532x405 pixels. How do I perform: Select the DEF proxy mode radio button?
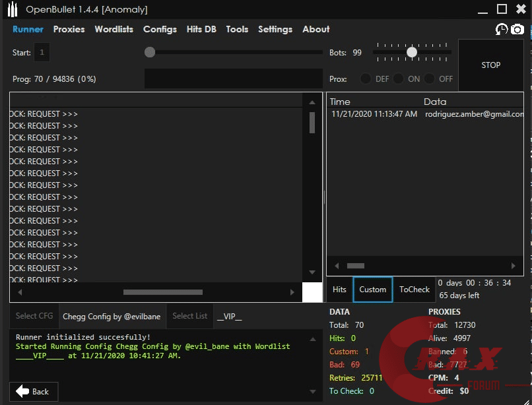pyautogui.click(x=366, y=78)
